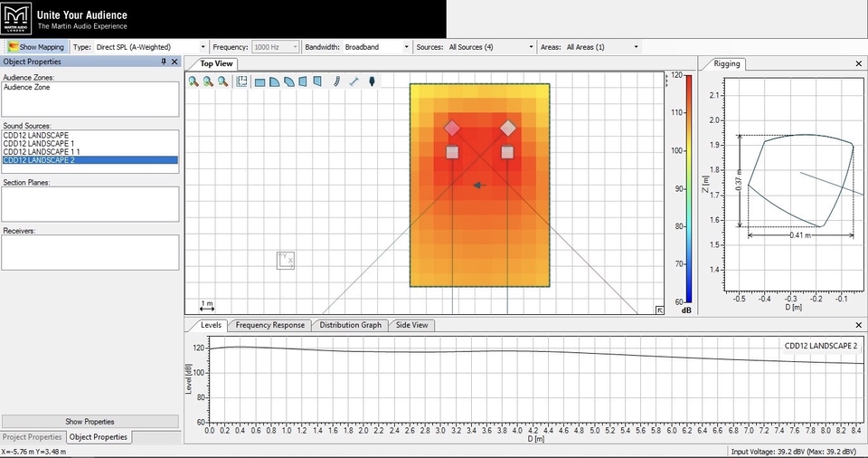868x458 pixels.
Task: Select CDD12 LANDSCAPE 1 source
Action: click(x=90, y=144)
